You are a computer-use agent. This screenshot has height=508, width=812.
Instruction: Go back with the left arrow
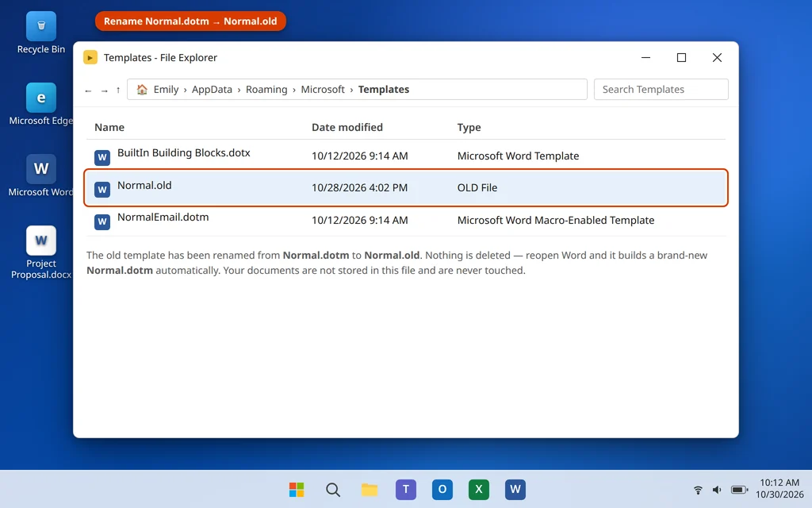pos(88,90)
